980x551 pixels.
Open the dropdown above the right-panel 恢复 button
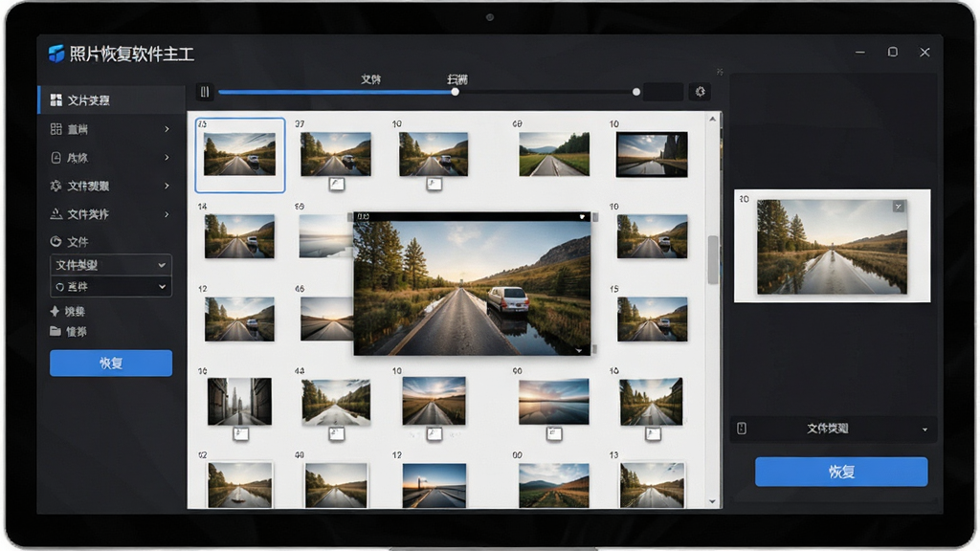(834, 429)
